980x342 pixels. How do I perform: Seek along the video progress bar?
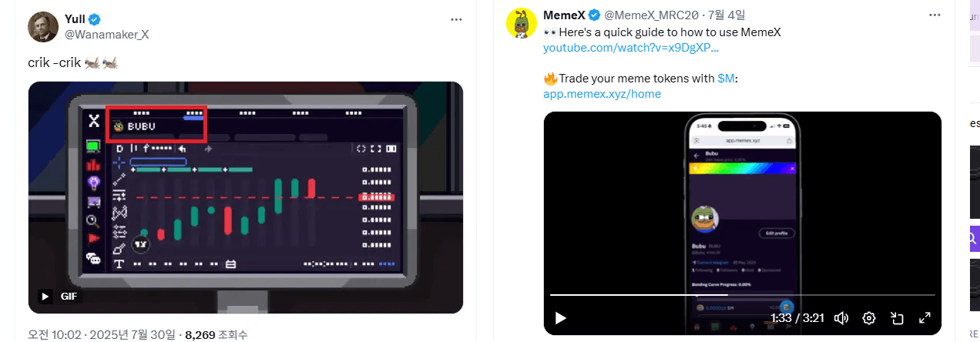(x=742, y=295)
